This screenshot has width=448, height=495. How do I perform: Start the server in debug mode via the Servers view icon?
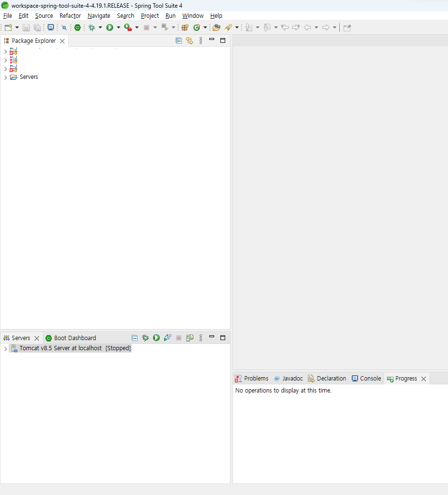145,338
